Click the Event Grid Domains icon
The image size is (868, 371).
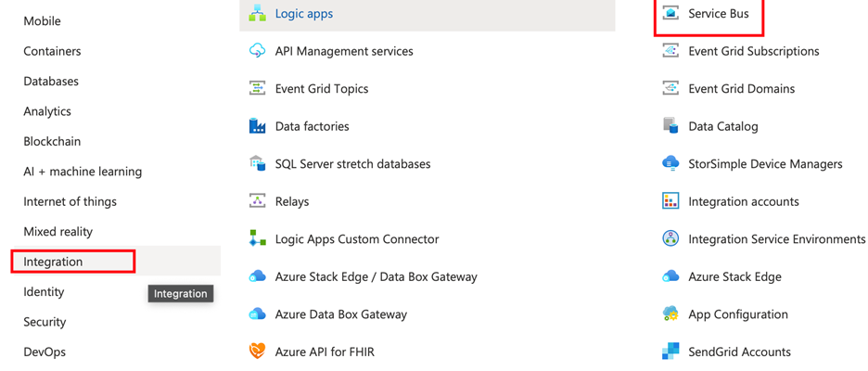coord(670,89)
